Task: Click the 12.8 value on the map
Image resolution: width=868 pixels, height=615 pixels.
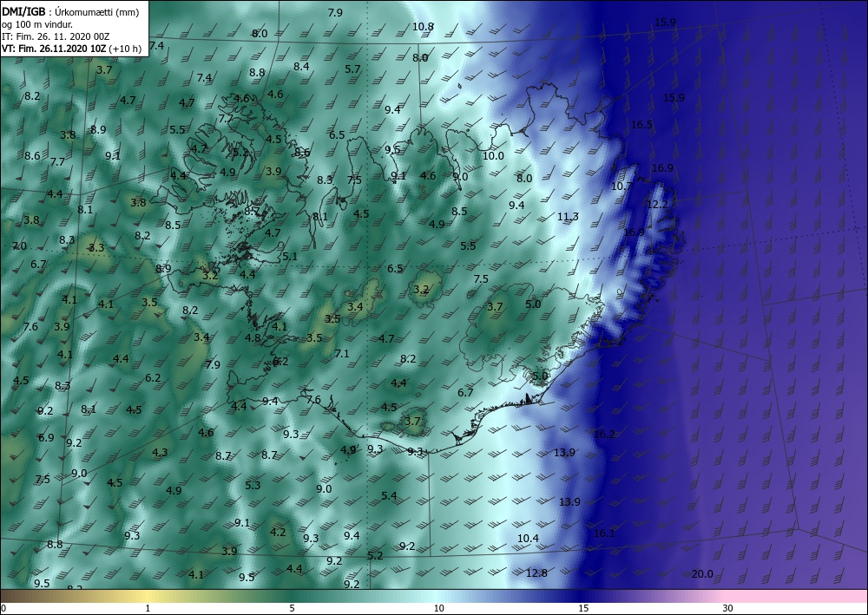Action: click(x=536, y=573)
